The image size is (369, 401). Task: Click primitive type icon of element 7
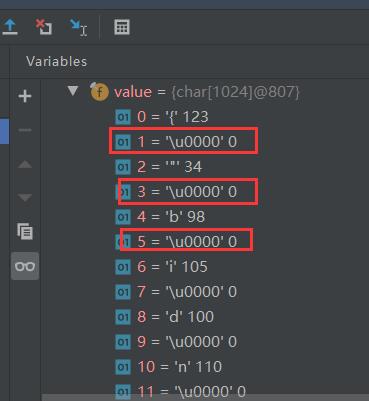(x=123, y=292)
